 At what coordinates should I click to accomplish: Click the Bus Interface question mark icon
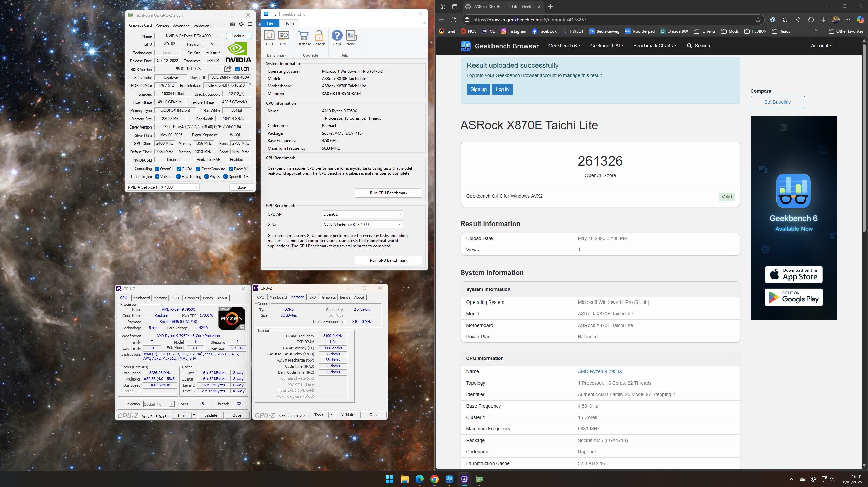(250, 85)
